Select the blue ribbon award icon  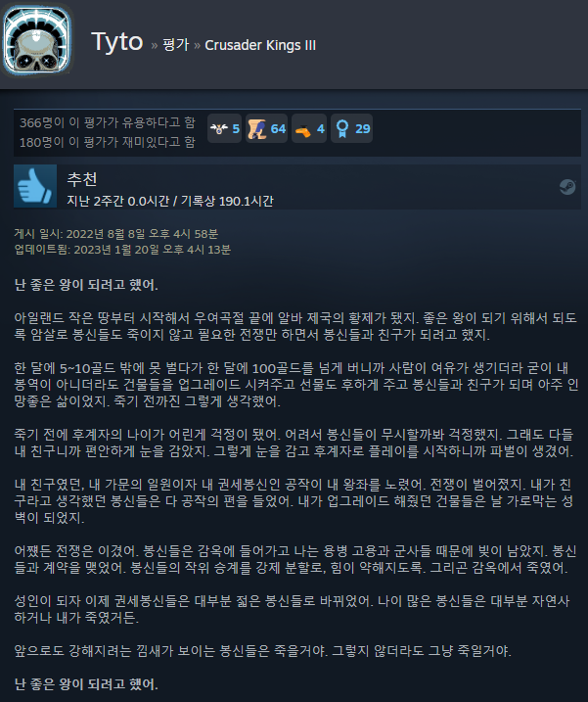(x=342, y=129)
